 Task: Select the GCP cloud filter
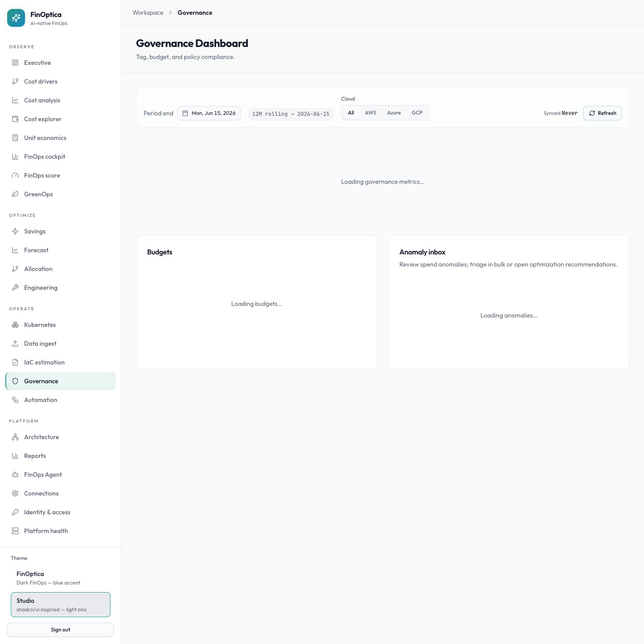[x=417, y=113]
